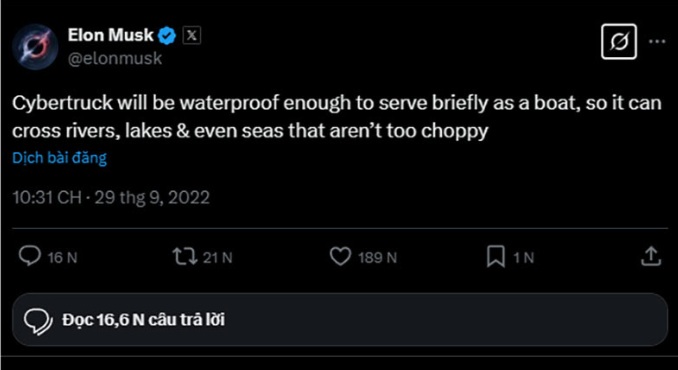Bookmark this post
The image size is (678, 370).
pos(496,257)
